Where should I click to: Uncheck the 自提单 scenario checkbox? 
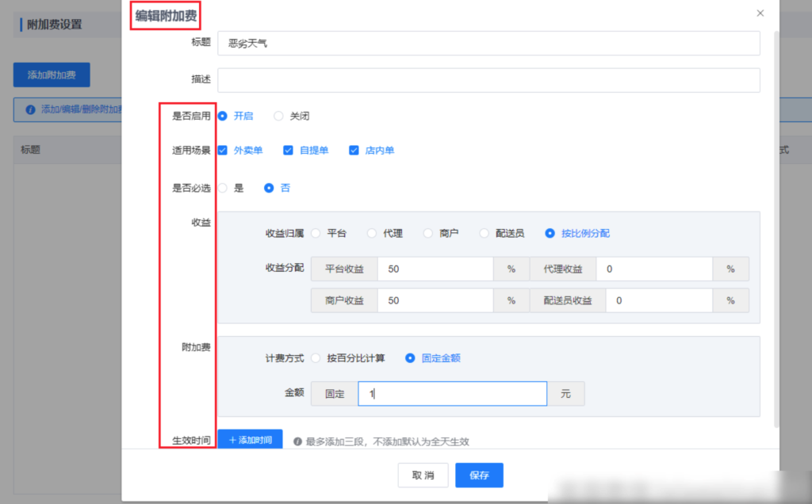point(288,150)
